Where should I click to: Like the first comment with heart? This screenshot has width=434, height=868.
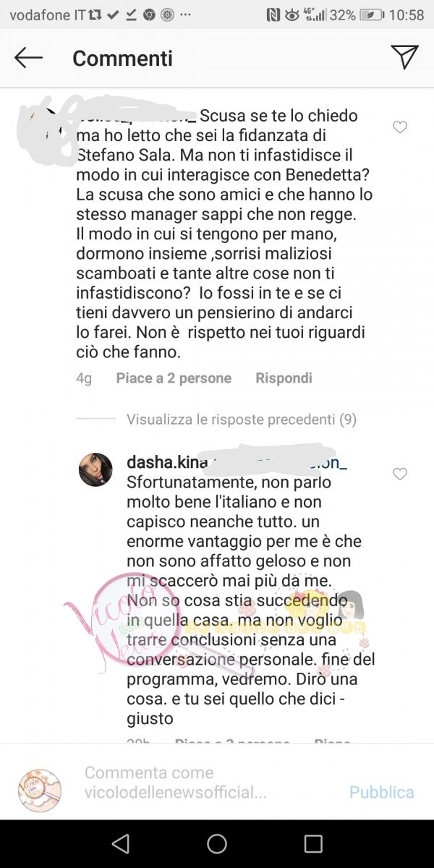point(399,127)
